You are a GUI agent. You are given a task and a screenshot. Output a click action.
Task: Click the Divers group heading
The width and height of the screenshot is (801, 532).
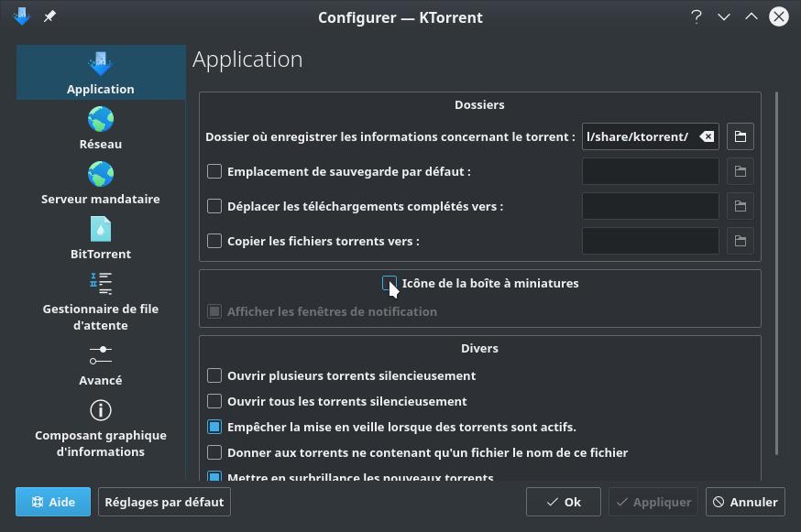(479, 348)
